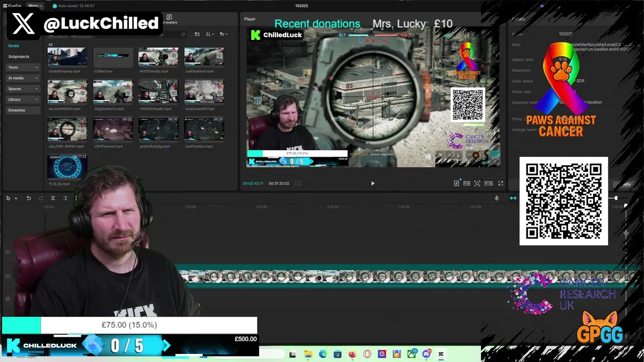Launch Firefox from the taskbar
Screen dimensions: 644x362
(352, 354)
